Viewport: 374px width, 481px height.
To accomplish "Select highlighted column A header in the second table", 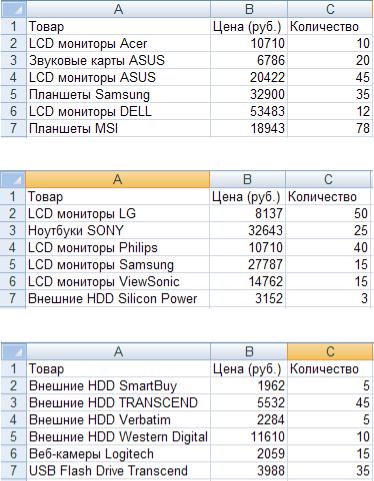I will coord(117,180).
